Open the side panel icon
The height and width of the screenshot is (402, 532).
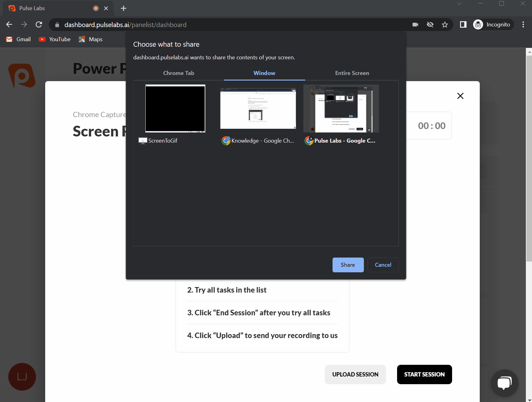(x=463, y=25)
